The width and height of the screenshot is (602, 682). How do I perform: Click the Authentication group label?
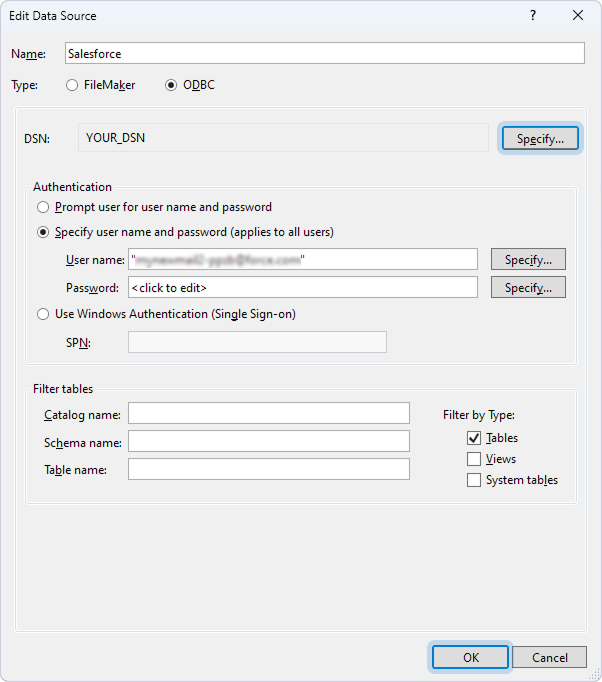tap(73, 187)
